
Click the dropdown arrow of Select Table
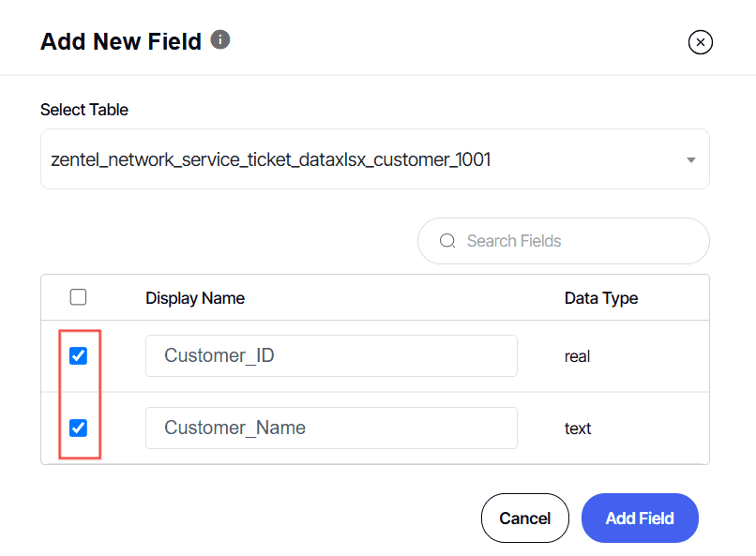[691, 160]
